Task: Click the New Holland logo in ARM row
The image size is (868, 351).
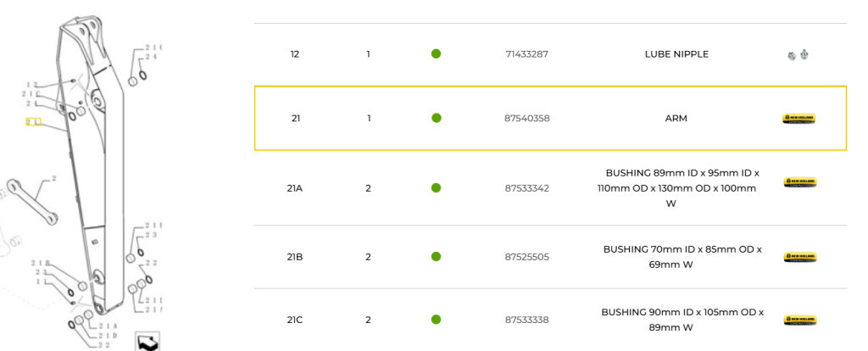Action: point(798,119)
